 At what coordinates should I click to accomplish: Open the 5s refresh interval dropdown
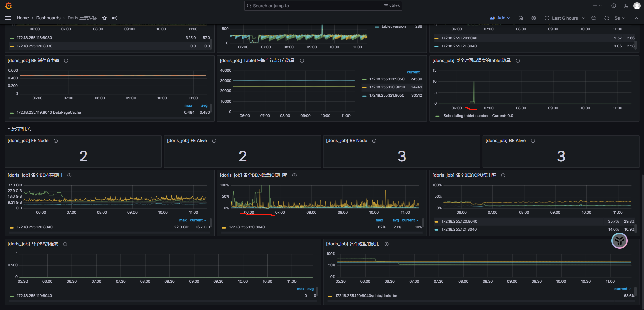tap(620, 18)
